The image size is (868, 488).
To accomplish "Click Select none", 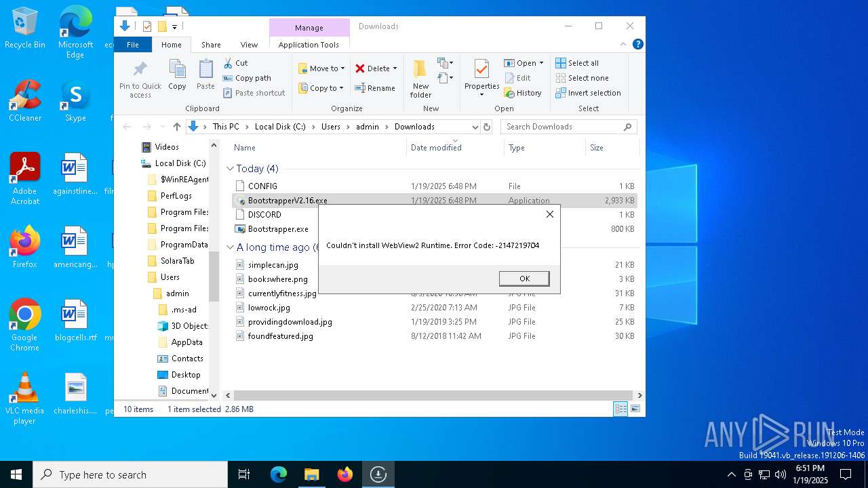I will click(x=582, y=78).
